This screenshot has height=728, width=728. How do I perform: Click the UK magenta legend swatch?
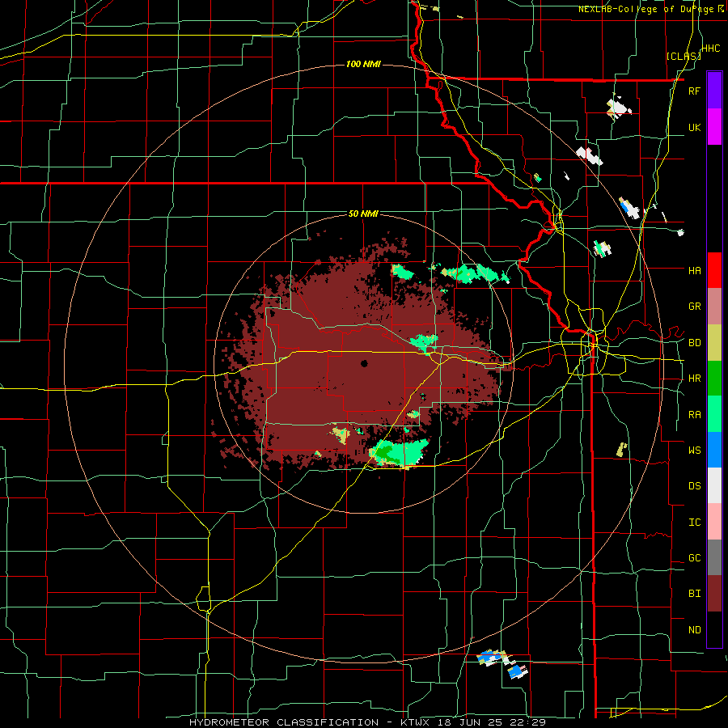coord(714,127)
